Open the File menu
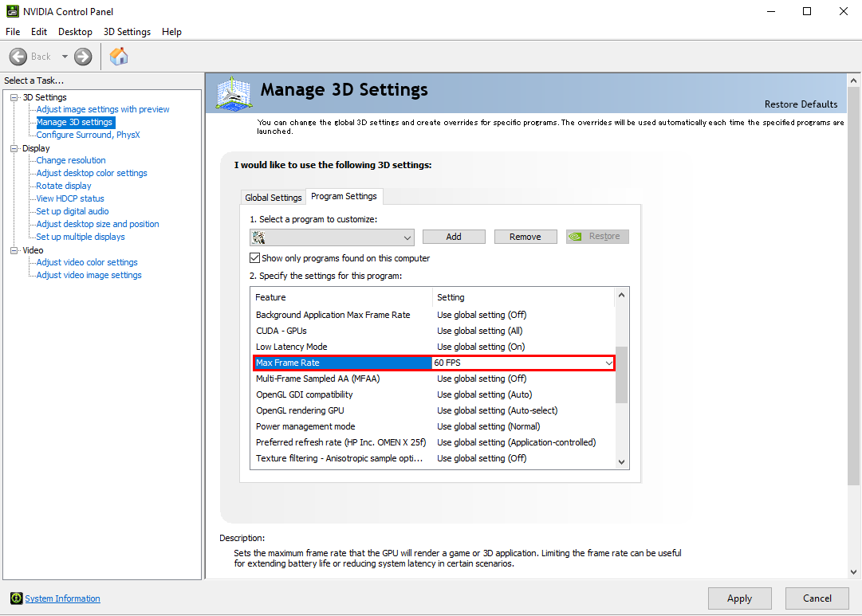This screenshot has width=862, height=616. [x=13, y=32]
